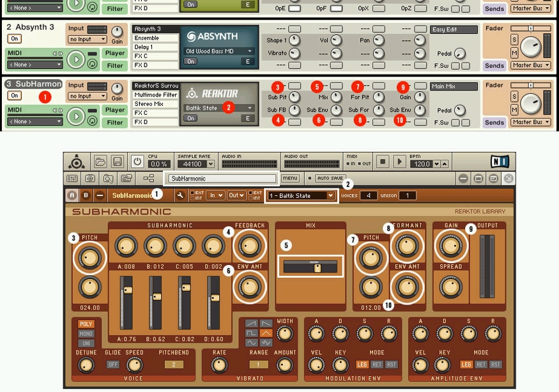Screen dimensions: 559x392
Task: Click the properties folder icon beside the magnifier
Action: 126,178
